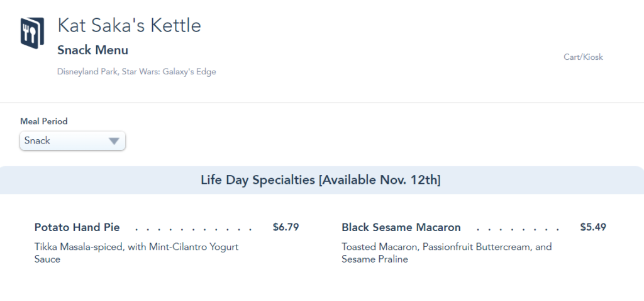Select the Potato Hand Pie item name
Image resolution: width=644 pixels, height=301 pixels.
click(x=77, y=227)
